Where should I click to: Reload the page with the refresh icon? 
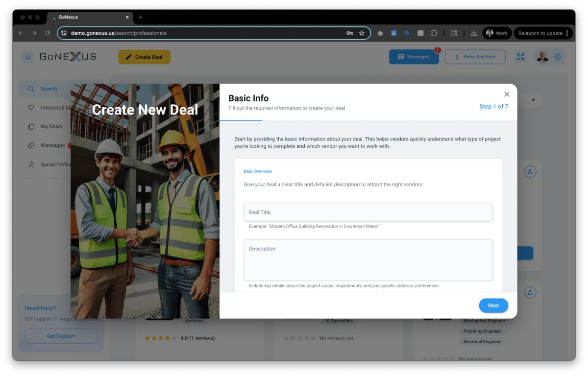click(x=48, y=33)
